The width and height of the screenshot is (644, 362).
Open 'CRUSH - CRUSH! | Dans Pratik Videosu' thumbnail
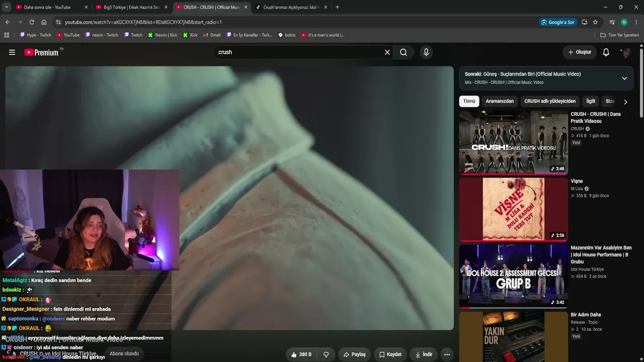click(x=513, y=142)
